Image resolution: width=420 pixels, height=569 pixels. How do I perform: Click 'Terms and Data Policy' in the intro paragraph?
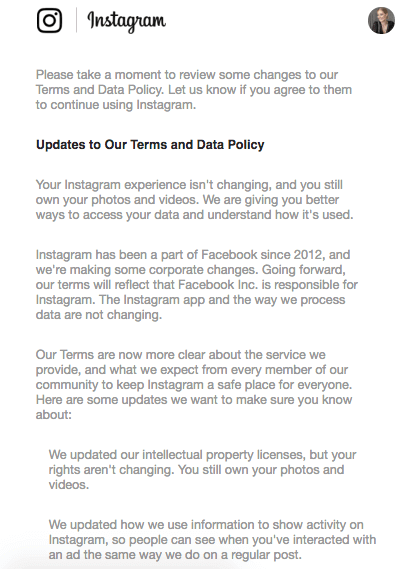98,90
